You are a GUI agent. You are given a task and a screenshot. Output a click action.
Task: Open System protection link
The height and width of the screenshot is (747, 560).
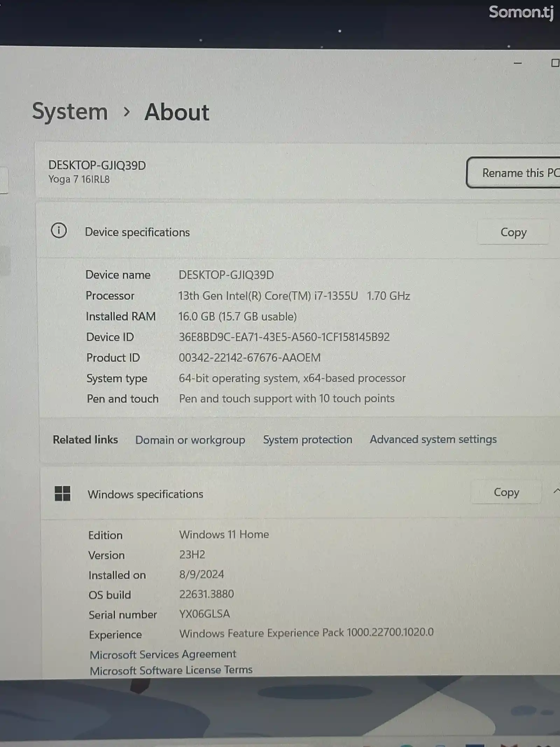coord(308,440)
